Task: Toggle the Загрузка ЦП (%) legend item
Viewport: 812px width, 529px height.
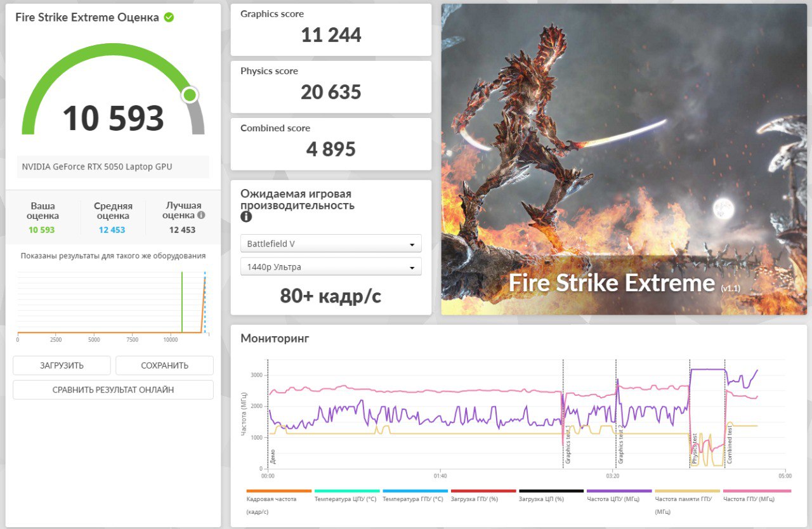Action: coord(551,495)
